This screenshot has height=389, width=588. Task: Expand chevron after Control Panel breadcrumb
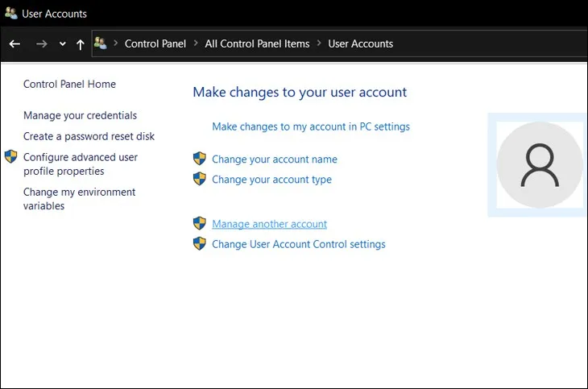pos(196,43)
